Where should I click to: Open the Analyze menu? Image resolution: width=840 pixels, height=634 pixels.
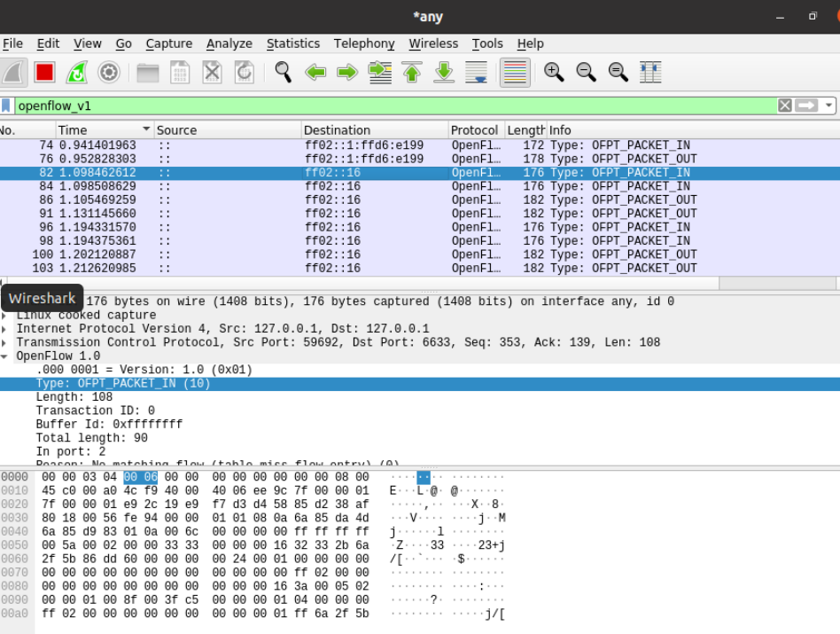[x=229, y=43]
